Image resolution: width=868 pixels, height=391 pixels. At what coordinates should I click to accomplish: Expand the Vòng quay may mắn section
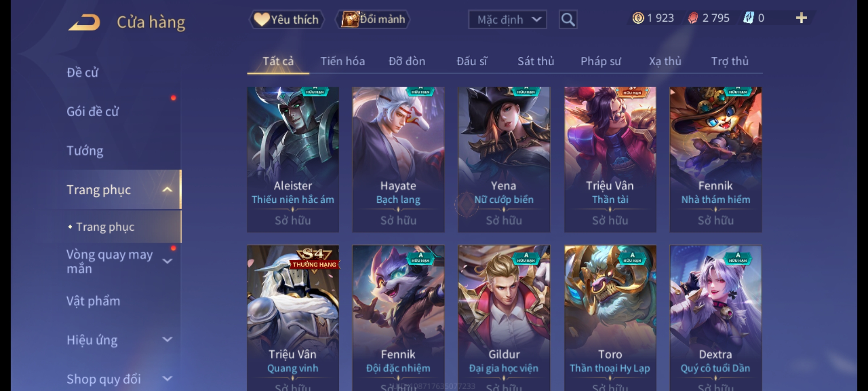click(x=167, y=261)
